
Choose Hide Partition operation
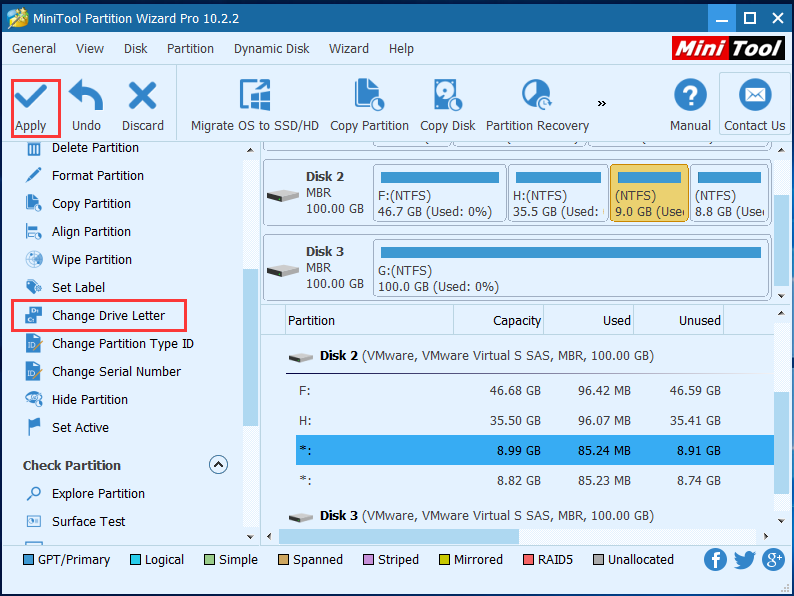pyautogui.click(x=90, y=399)
